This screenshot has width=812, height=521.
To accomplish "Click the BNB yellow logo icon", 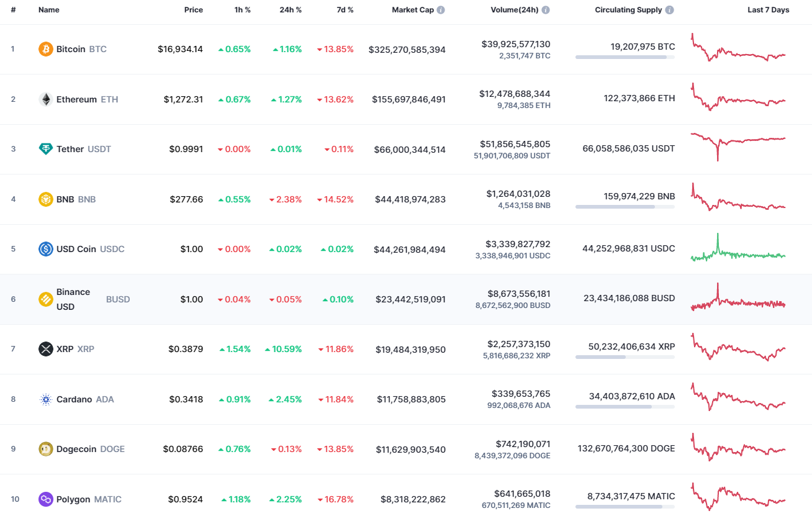I will (46, 199).
